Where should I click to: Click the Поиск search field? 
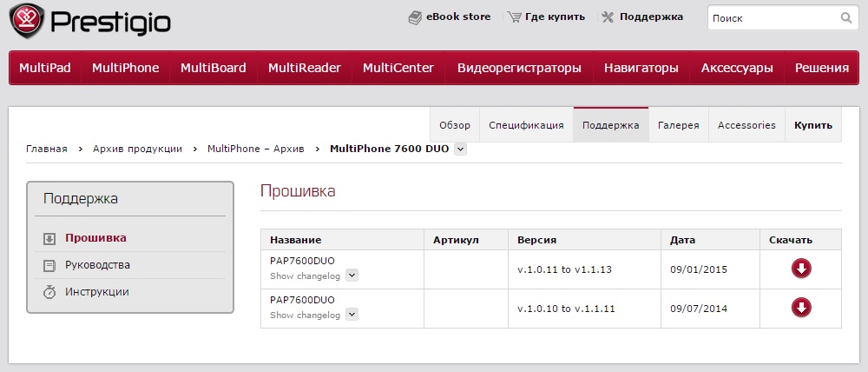point(773,17)
